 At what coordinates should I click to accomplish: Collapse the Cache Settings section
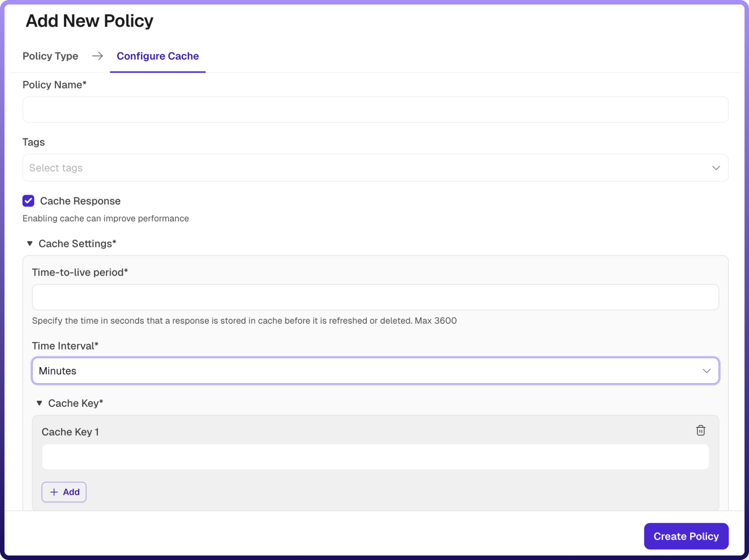29,243
